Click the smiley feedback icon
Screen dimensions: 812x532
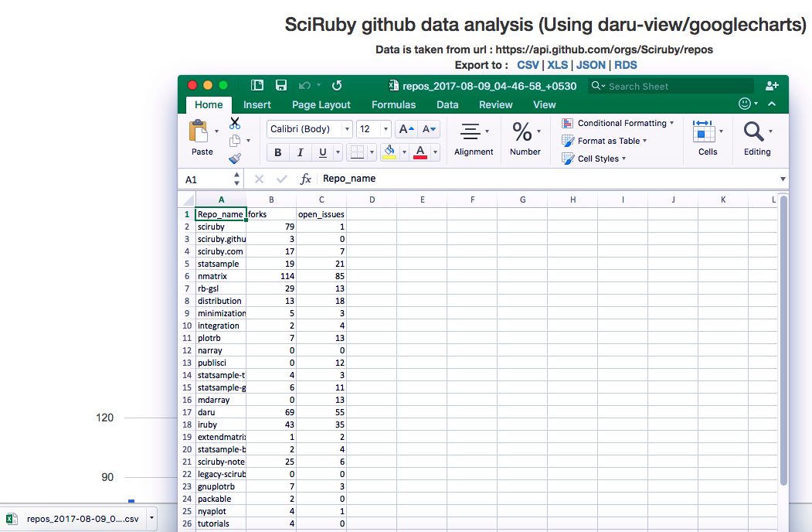pyautogui.click(x=745, y=103)
